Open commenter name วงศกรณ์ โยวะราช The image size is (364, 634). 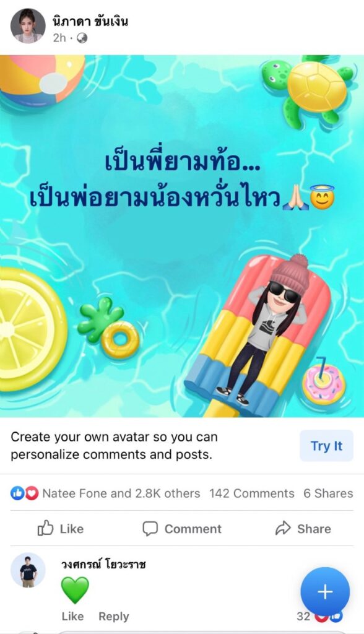tap(103, 564)
